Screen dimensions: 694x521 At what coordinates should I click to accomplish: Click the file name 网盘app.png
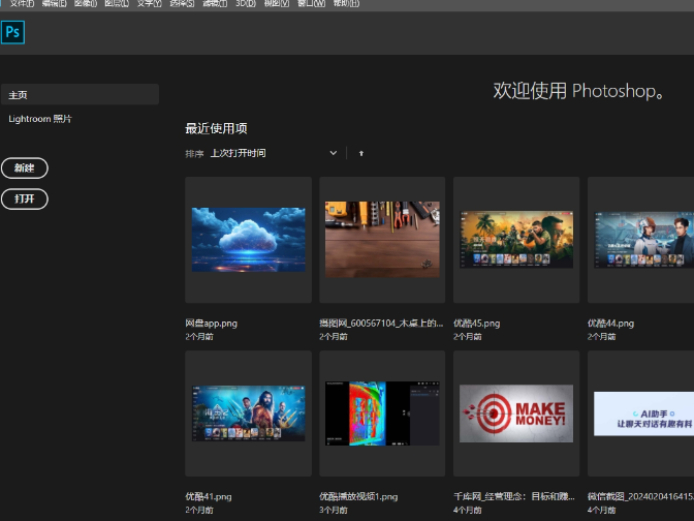(211, 323)
